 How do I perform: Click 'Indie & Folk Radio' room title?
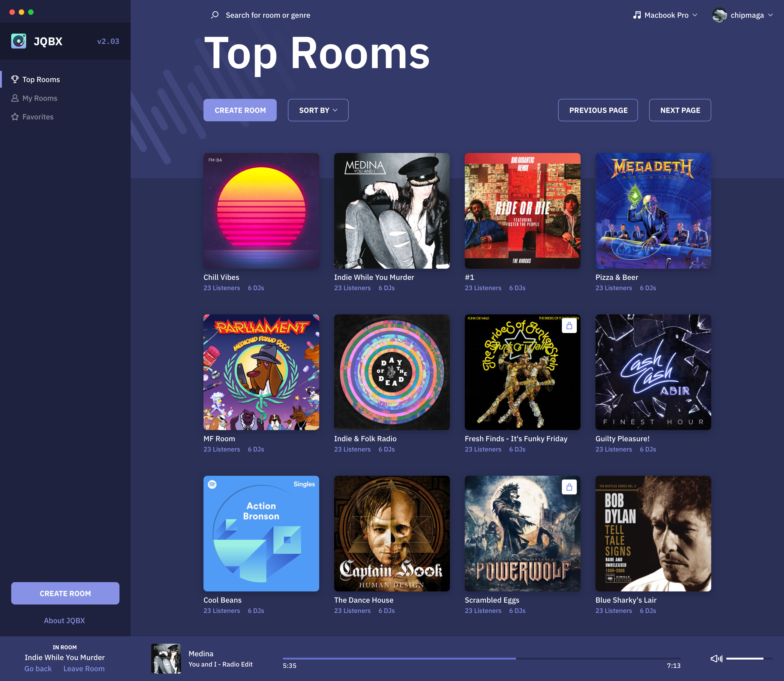(365, 438)
